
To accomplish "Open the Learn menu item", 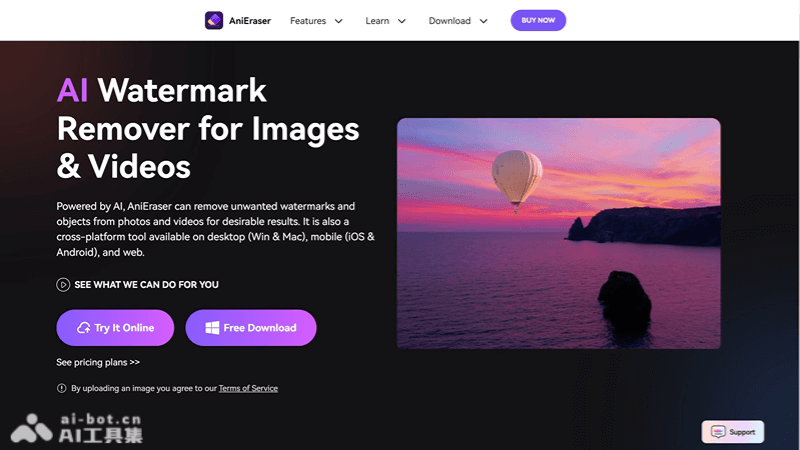I will [x=377, y=21].
